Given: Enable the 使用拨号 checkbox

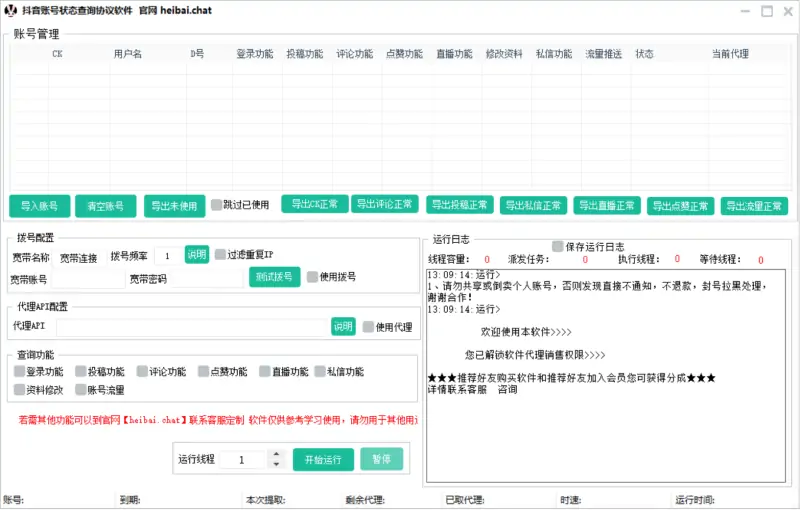Looking at the screenshot, I should click(x=313, y=277).
